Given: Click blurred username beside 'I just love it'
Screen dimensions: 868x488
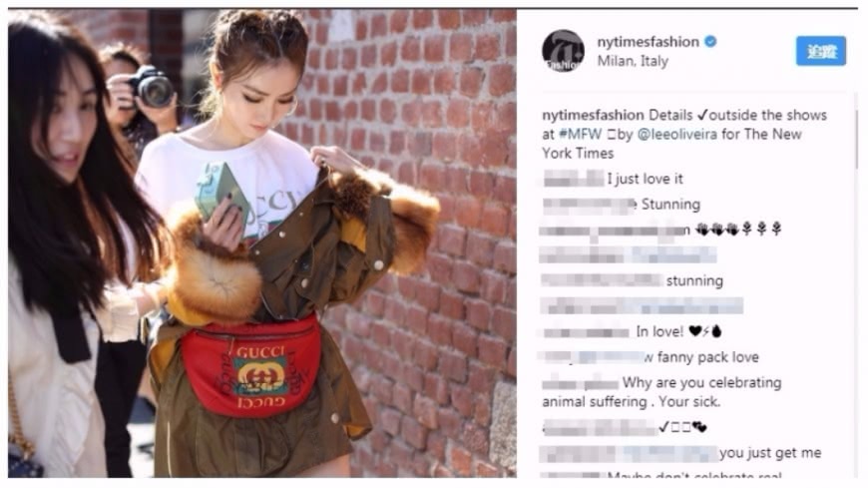Looking at the screenshot, I should pos(574,179).
